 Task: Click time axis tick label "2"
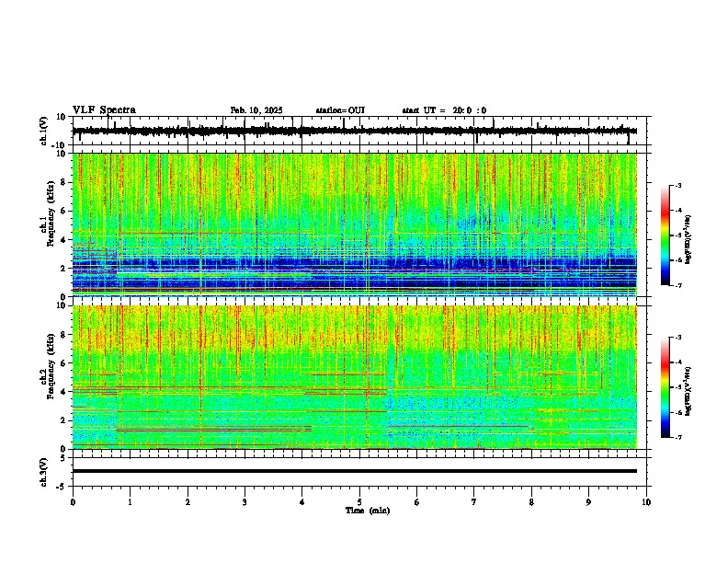click(x=188, y=502)
